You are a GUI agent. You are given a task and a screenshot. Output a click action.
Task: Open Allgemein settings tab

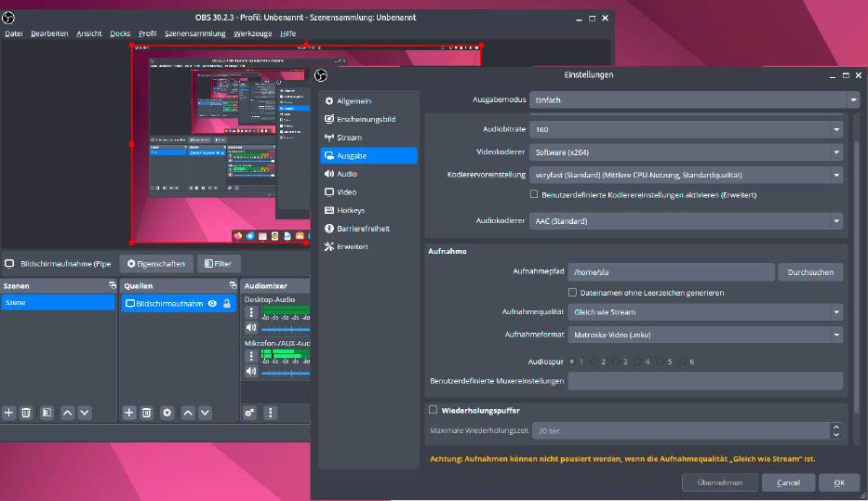pos(368,101)
